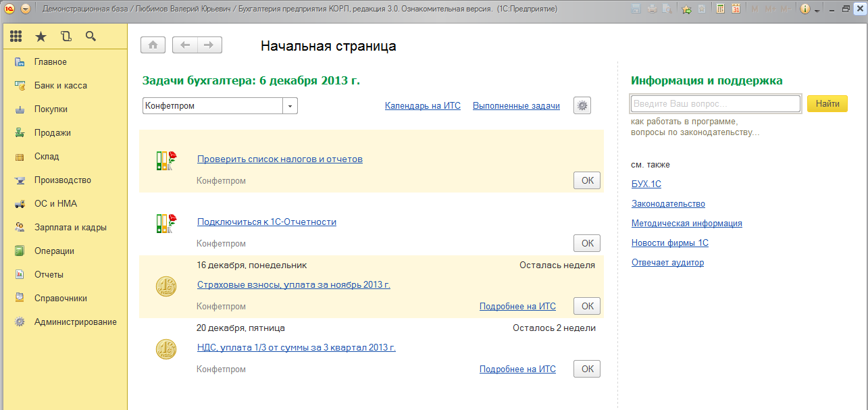Click into the Конфетпром organization field
The image size is (868, 410).
[213, 106]
